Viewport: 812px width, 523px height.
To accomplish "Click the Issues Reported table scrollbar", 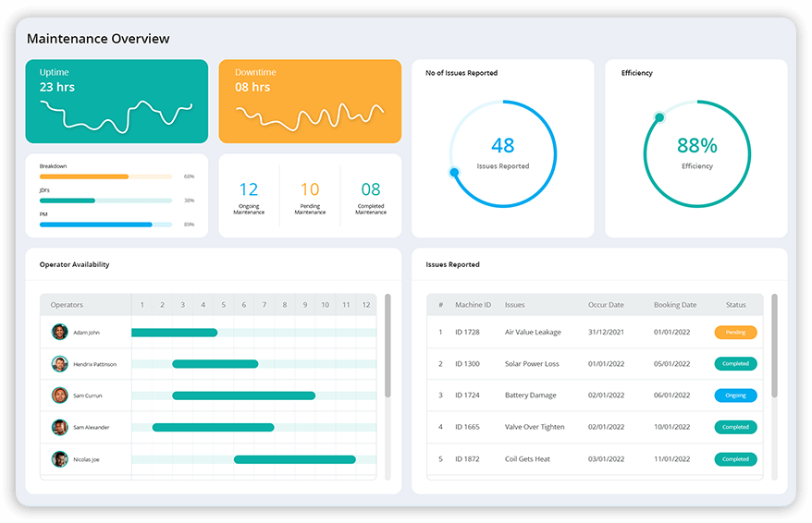I will tap(774, 347).
